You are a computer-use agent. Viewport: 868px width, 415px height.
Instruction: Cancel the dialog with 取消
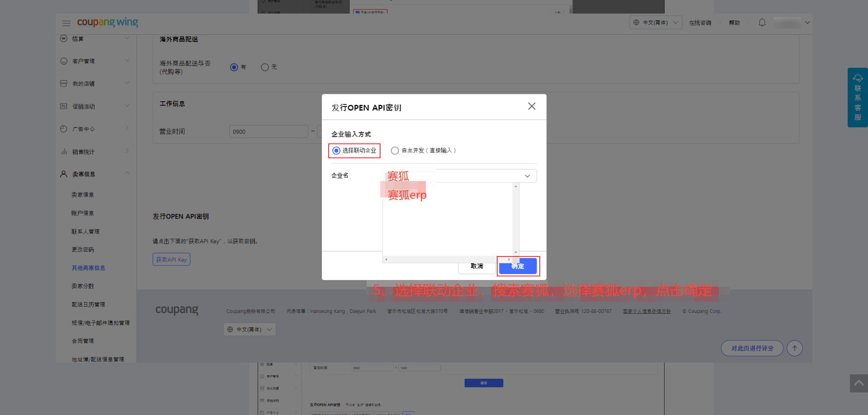[x=477, y=266]
